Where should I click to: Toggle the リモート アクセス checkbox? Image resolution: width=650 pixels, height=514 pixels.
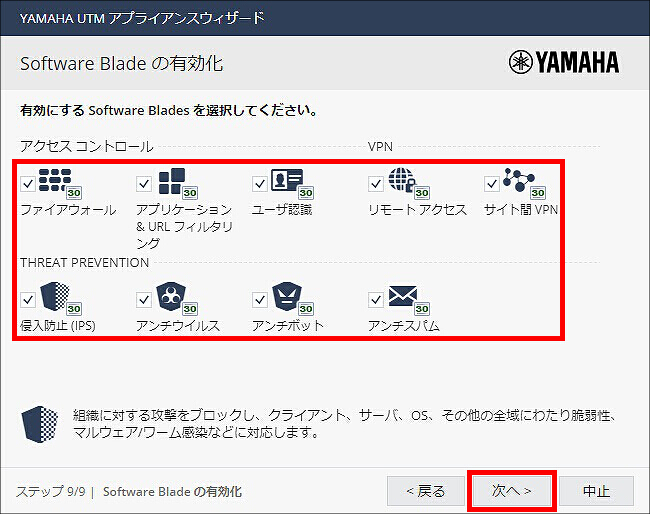[x=376, y=183]
